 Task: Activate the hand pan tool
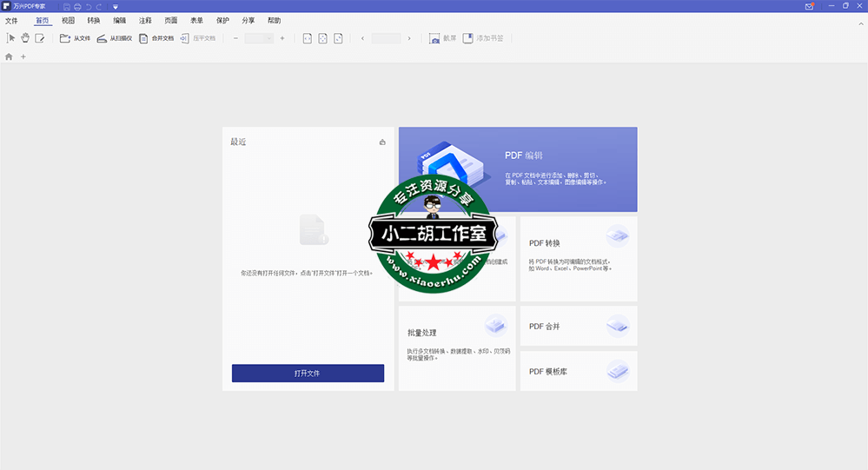point(25,38)
